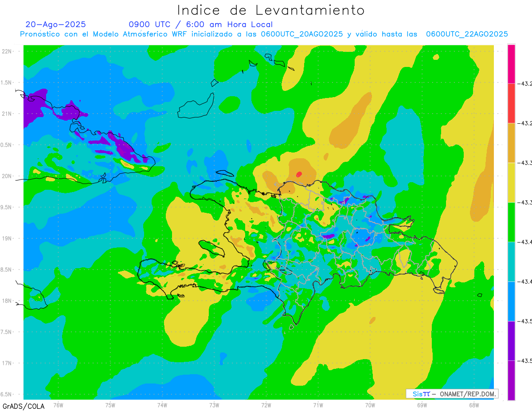Click Gonâve Island outline west of Haiti

click(x=212, y=248)
